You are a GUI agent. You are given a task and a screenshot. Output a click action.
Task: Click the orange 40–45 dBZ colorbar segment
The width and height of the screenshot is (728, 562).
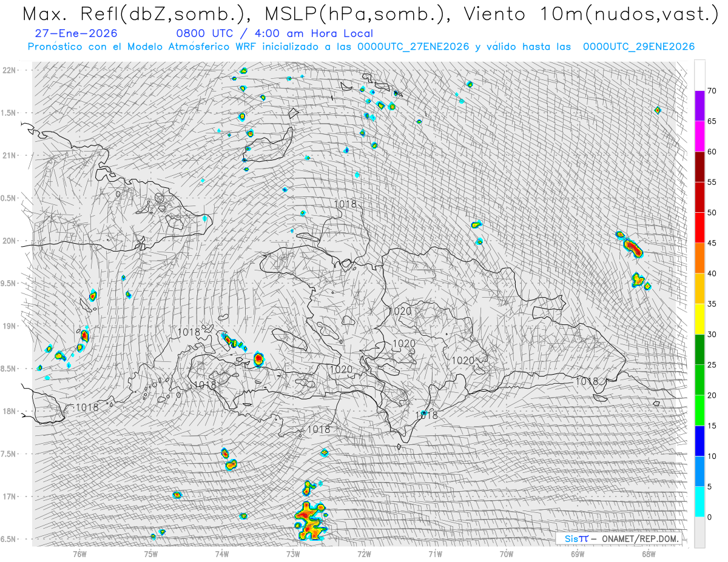[699, 258]
